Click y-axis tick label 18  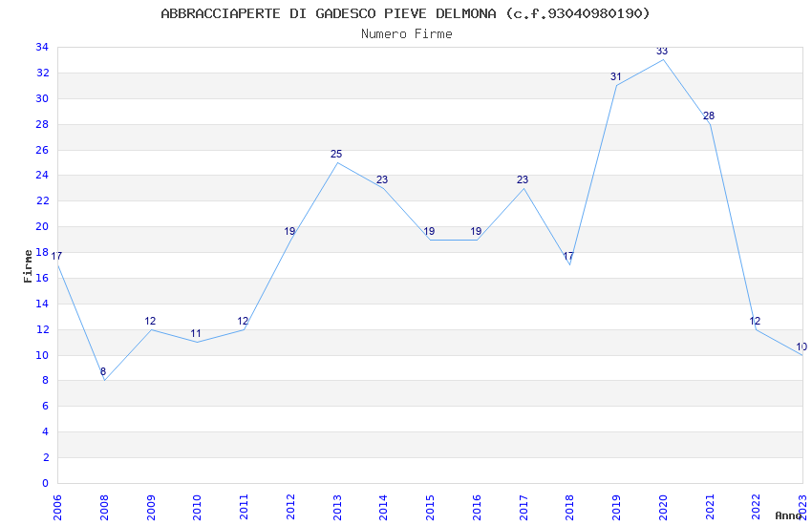42,252
